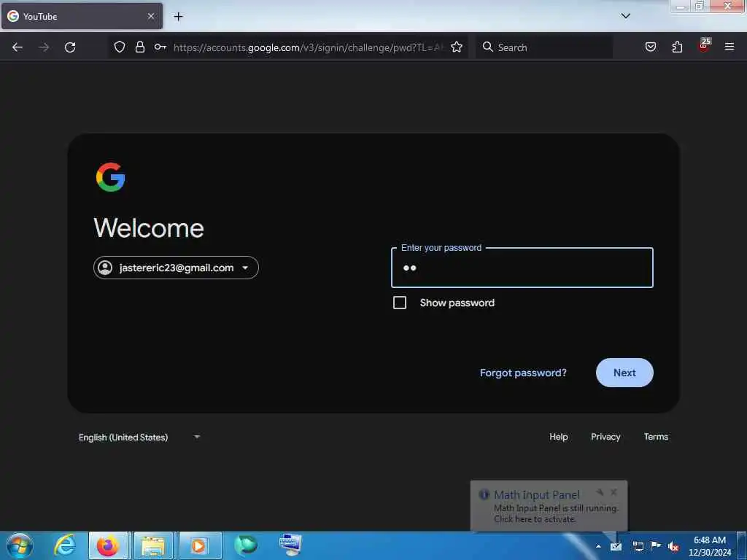The width and height of the screenshot is (747, 560).
Task: Open the 6:48 AM clock and date
Action: click(709, 546)
